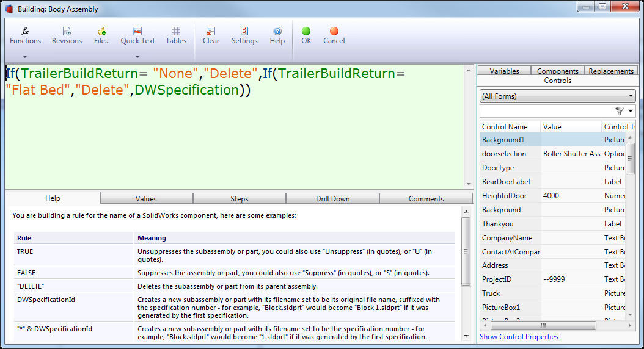Open the Drill Down tab

pyautogui.click(x=332, y=198)
